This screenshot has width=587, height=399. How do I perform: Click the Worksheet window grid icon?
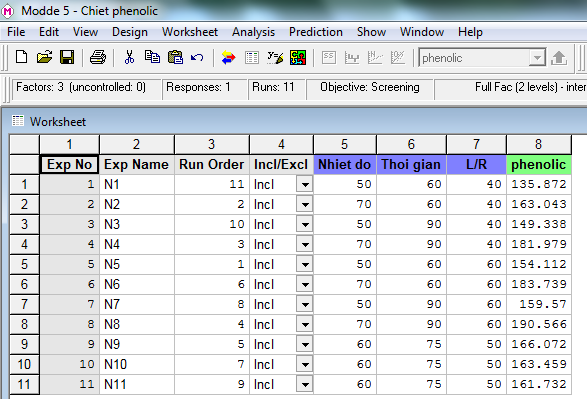[18, 121]
